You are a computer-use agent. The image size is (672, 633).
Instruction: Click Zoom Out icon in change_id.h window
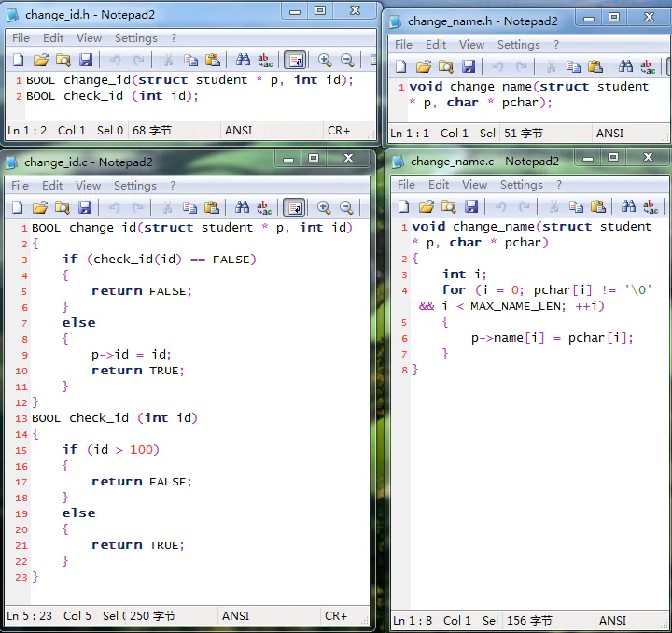347,60
